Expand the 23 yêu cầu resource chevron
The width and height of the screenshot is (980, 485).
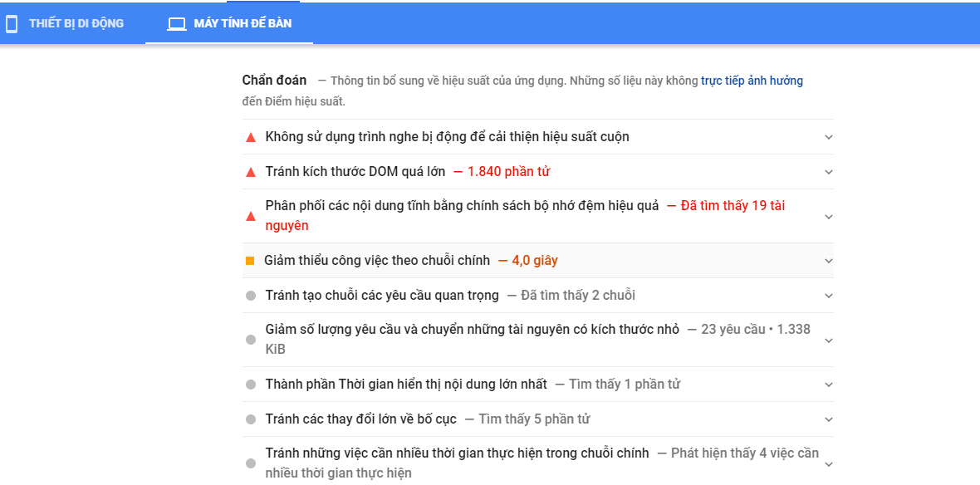tap(829, 340)
